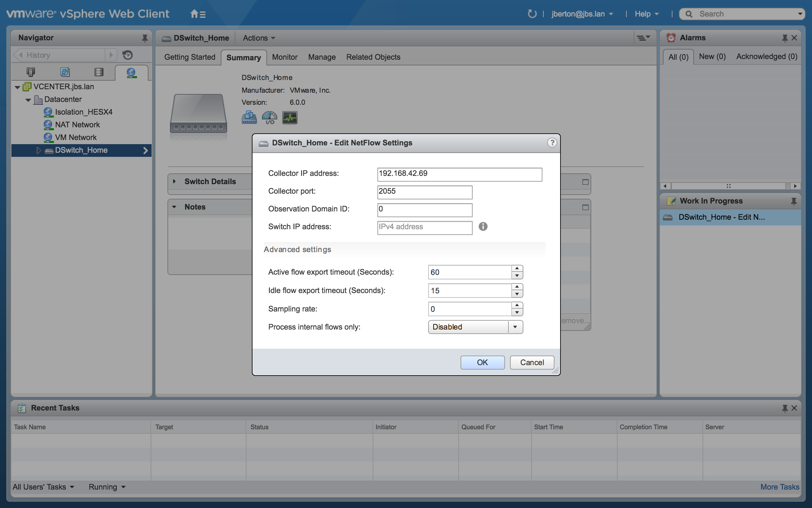Expand the Switch Details section
812x508 pixels.
click(174, 181)
